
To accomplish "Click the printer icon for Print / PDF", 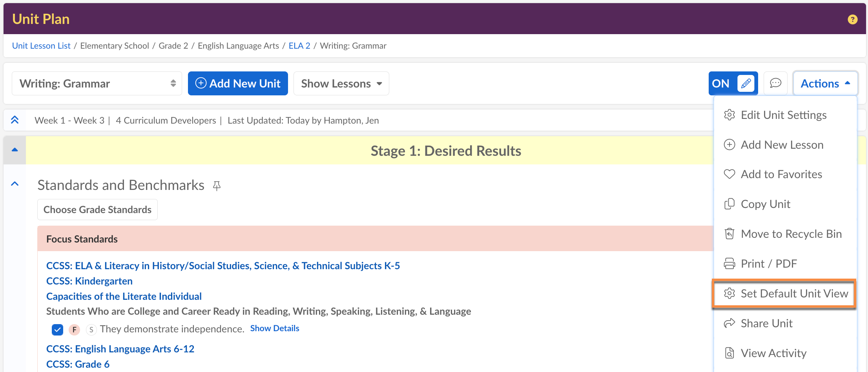I will [729, 264].
